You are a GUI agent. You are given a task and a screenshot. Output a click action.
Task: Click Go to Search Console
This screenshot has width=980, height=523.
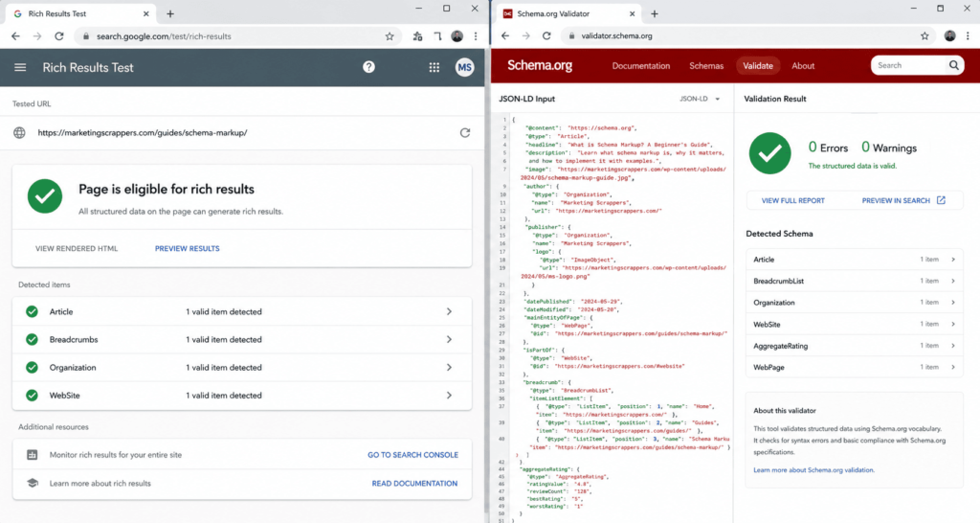point(412,455)
